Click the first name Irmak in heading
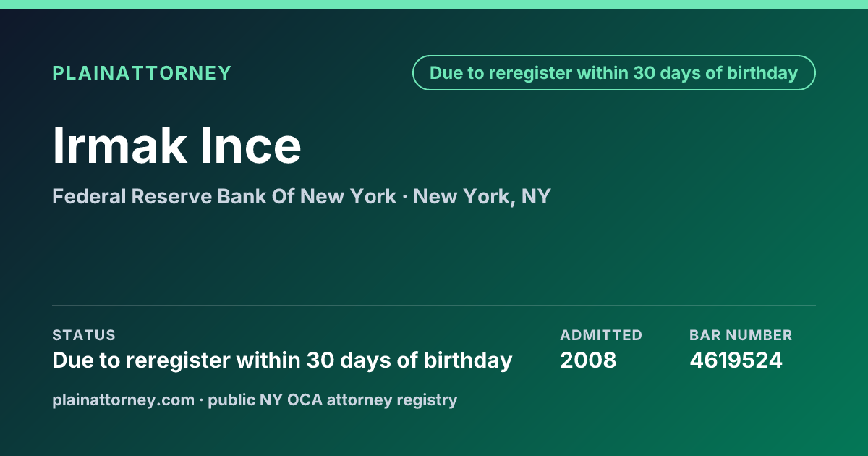This screenshot has height=456, width=868. coord(116,145)
